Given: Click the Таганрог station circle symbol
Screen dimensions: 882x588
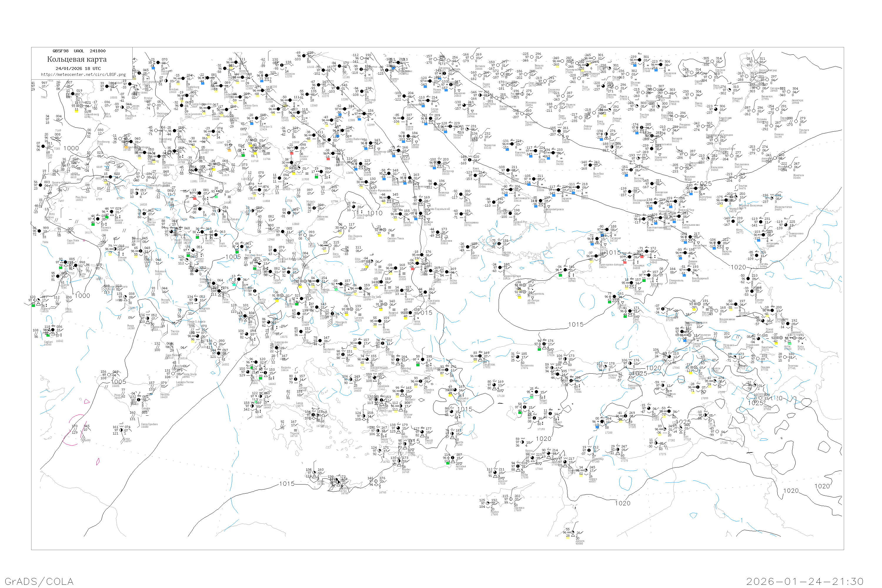Looking at the screenshot, I should 607,230.
